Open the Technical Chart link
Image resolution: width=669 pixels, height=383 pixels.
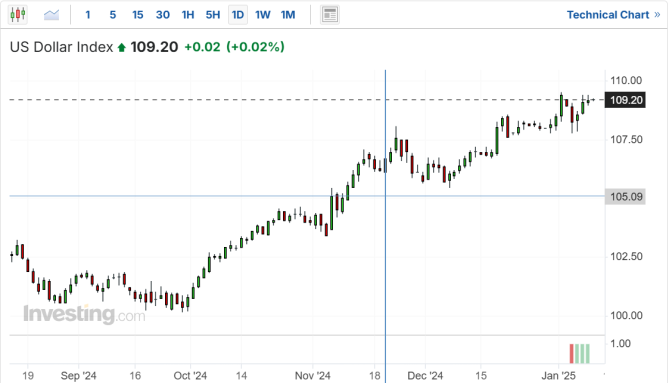click(x=613, y=15)
